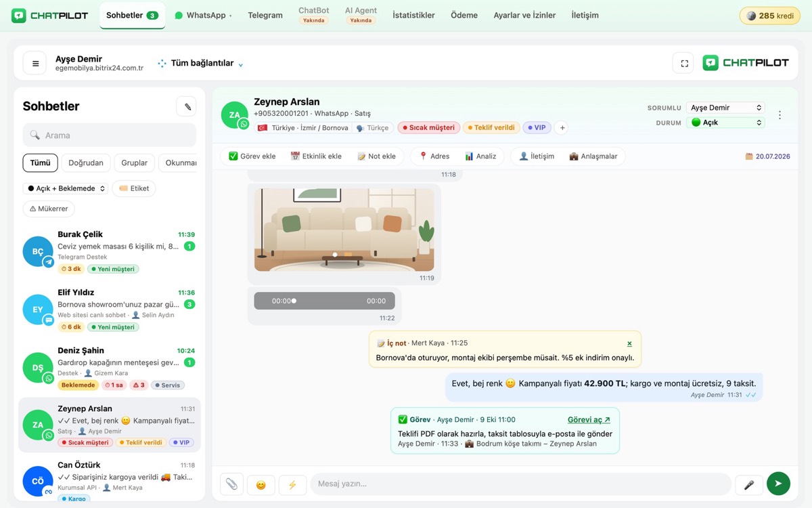Viewport: 812px width, 508px height.
Task: Click the search magnifier icon
Action: pyautogui.click(x=35, y=135)
